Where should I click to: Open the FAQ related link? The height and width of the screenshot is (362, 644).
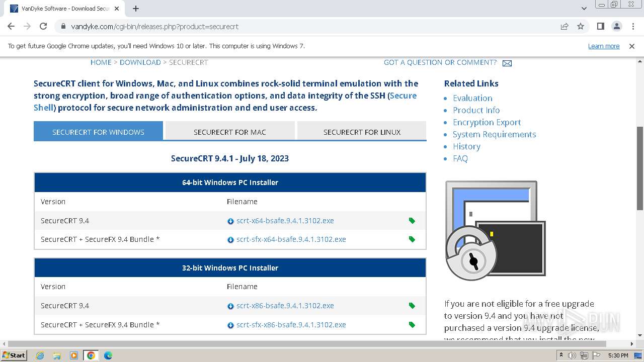tap(460, 158)
